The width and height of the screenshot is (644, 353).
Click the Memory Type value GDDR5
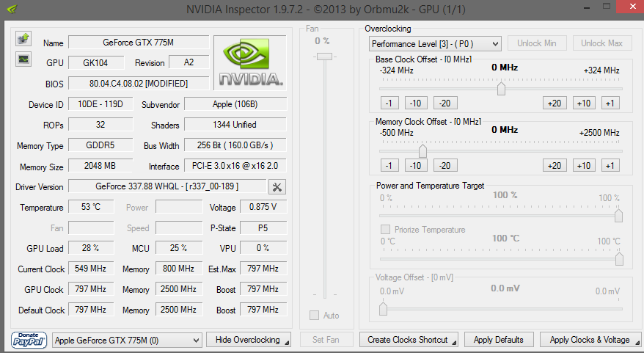pyautogui.click(x=100, y=145)
